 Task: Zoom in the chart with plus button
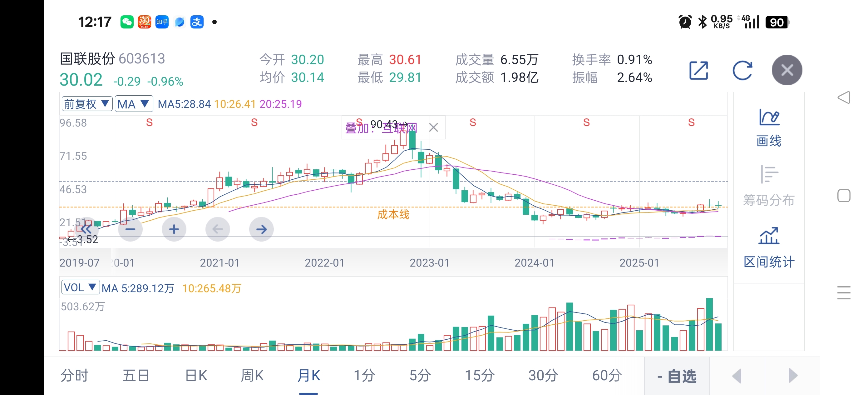tap(174, 229)
